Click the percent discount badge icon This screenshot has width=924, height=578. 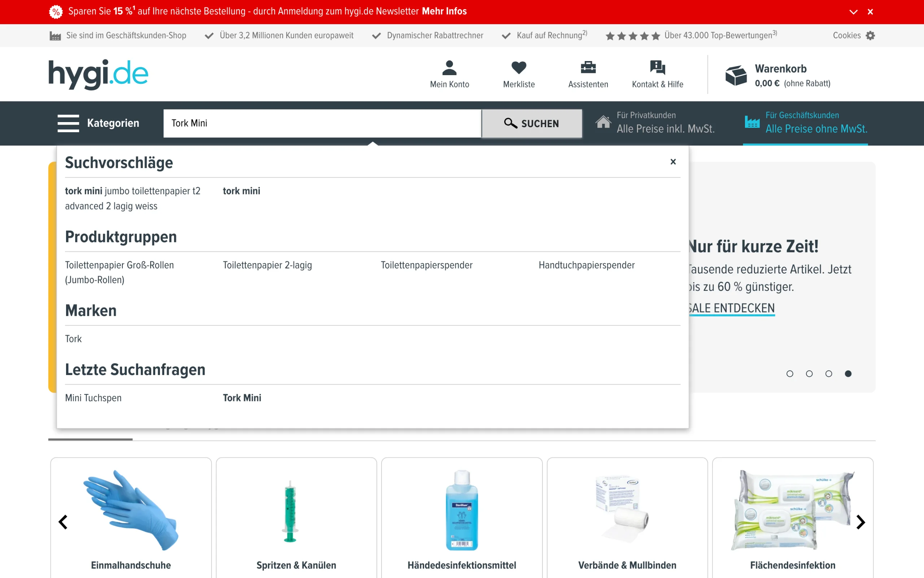tap(56, 12)
